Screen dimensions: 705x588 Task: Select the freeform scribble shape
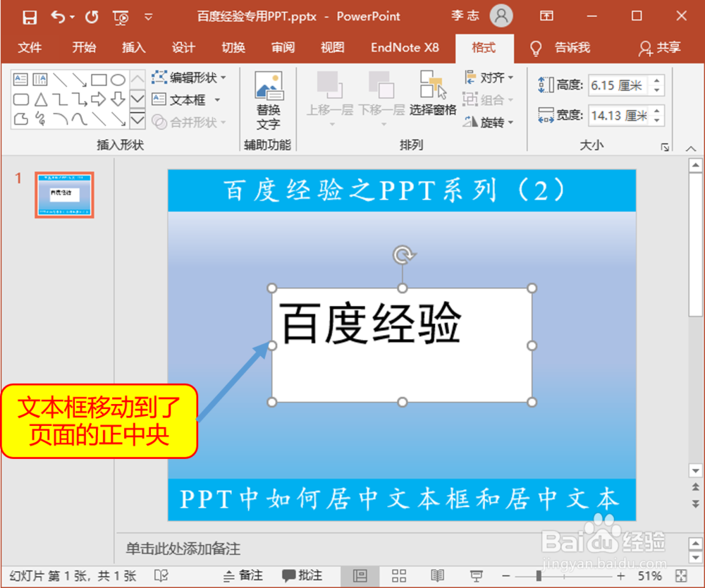(x=40, y=118)
